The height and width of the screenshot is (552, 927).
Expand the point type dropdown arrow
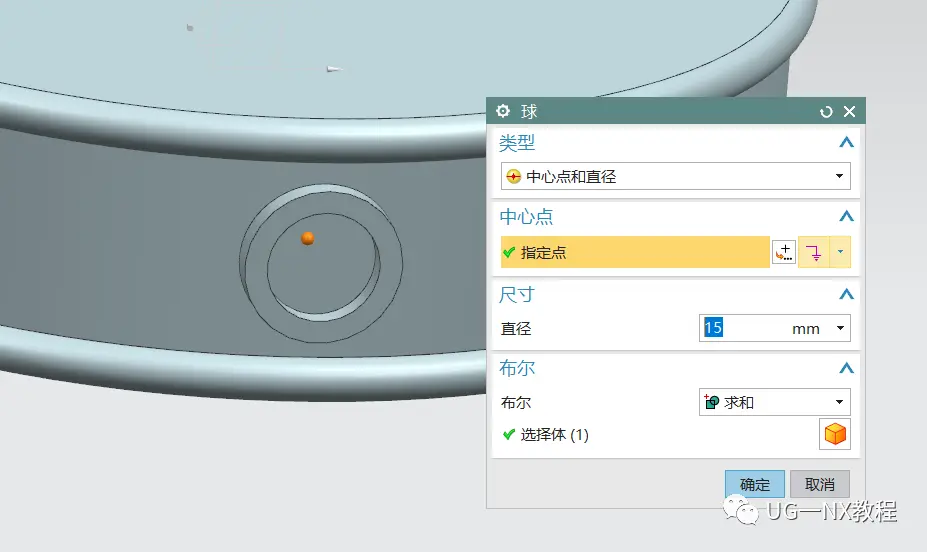840,252
